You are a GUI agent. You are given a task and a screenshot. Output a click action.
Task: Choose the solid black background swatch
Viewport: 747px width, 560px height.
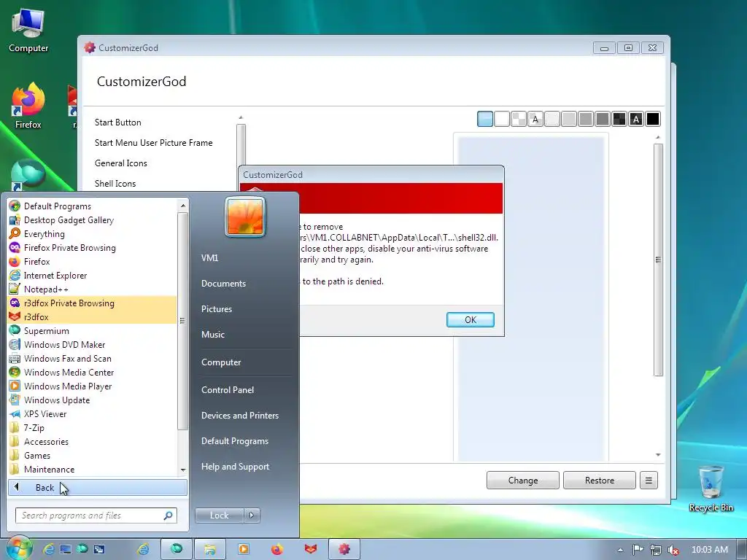[x=653, y=119]
